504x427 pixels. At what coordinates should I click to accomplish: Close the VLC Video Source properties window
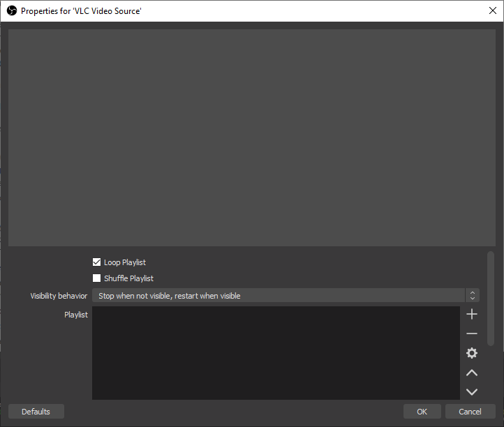492,10
